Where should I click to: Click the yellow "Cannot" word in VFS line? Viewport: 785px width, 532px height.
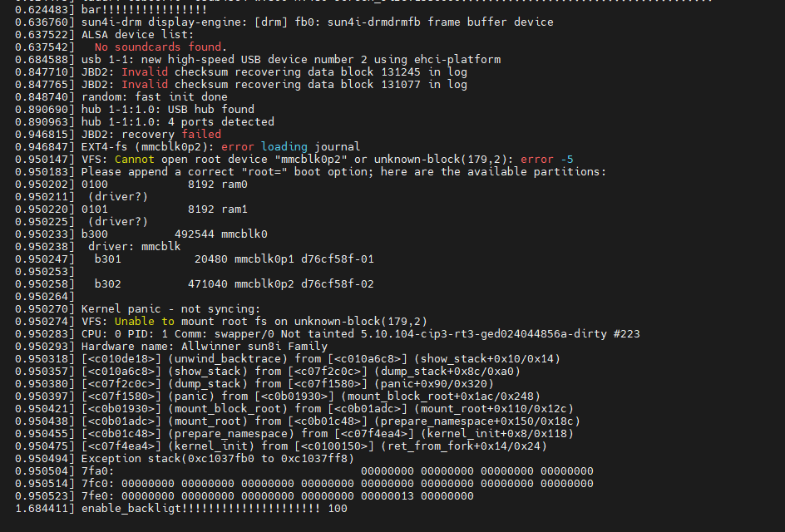point(135,160)
